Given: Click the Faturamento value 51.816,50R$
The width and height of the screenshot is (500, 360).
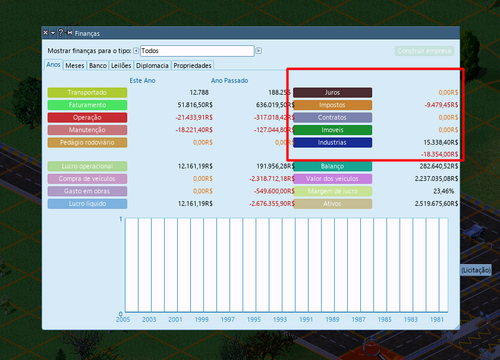Looking at the screenshot, I should tap(195, 105).
